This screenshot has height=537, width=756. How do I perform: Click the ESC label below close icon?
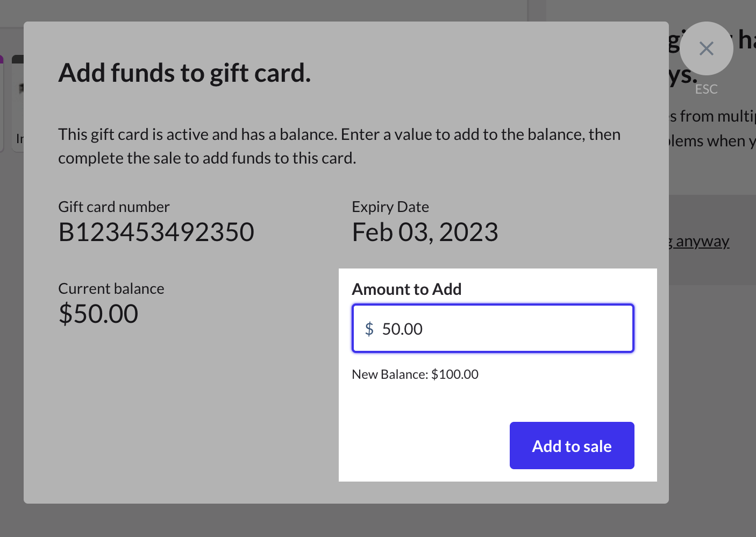coord(706,89)
